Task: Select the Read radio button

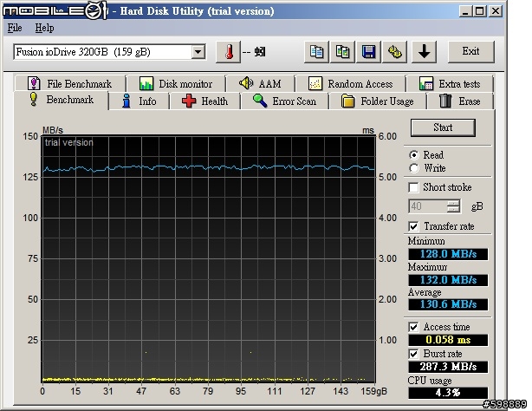Action: point(413,155)
